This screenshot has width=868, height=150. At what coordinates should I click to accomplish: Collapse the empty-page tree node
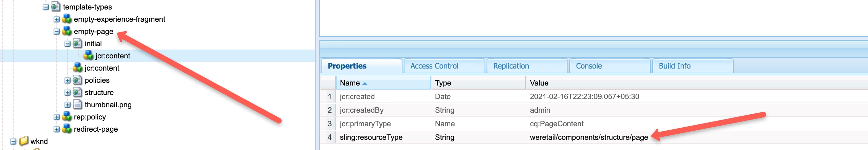57,32
